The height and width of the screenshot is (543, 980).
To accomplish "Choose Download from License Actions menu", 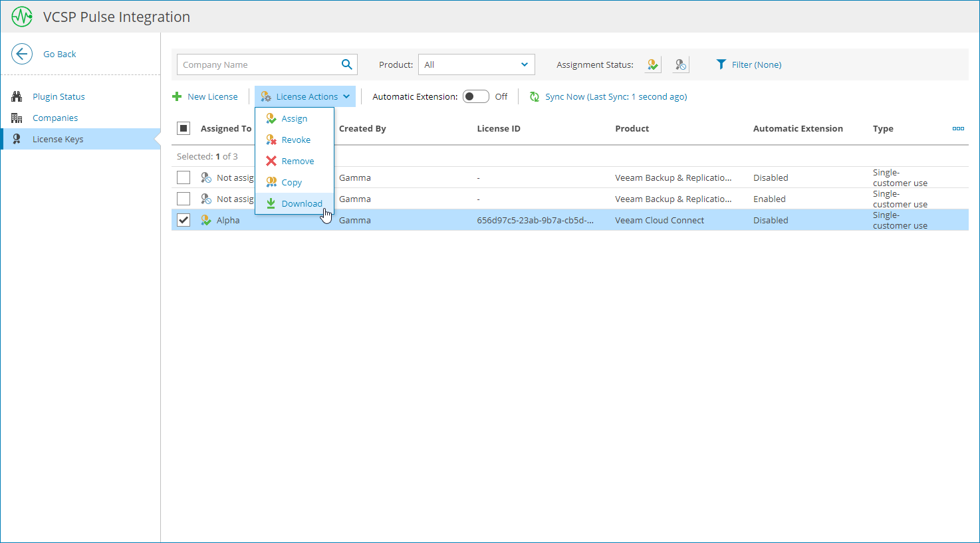I will 301,203.
